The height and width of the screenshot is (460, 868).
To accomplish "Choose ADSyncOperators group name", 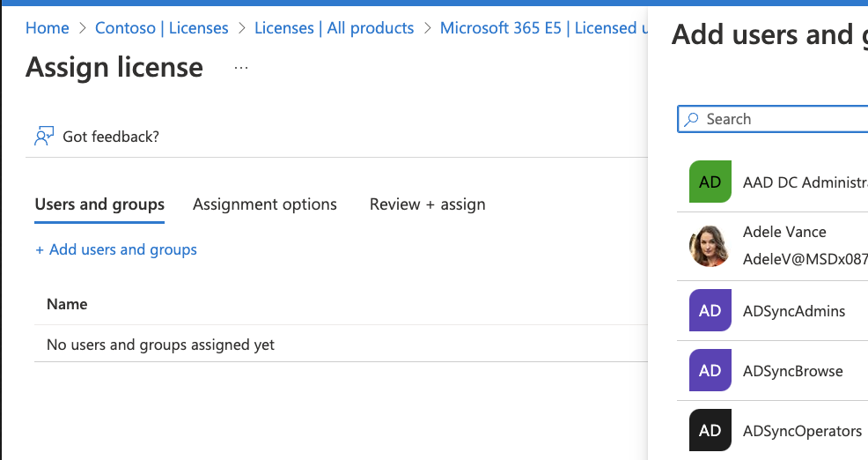I will (802, 431).
